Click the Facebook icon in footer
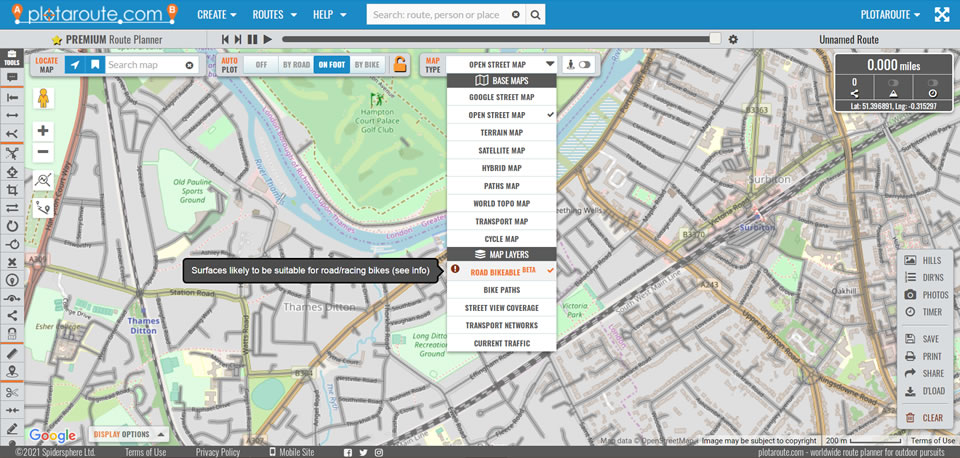The height and width of the screenshot is (458, 960). coord(348,452)
